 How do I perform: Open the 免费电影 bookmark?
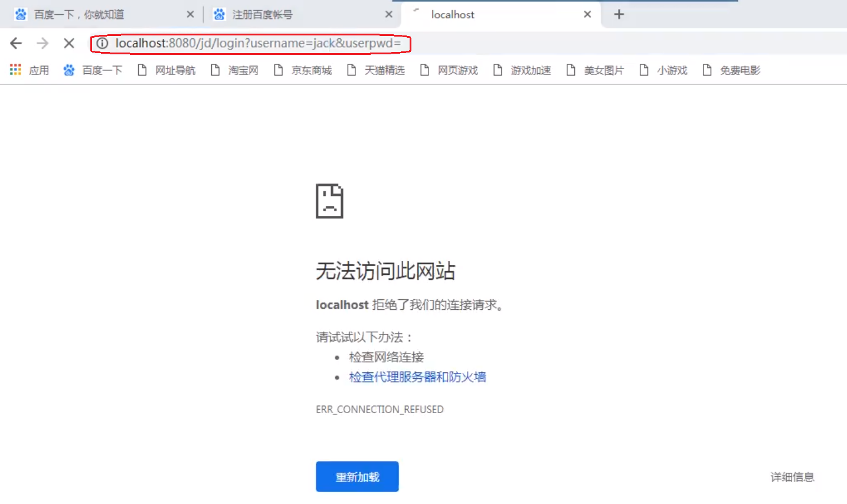click(731, 70)
